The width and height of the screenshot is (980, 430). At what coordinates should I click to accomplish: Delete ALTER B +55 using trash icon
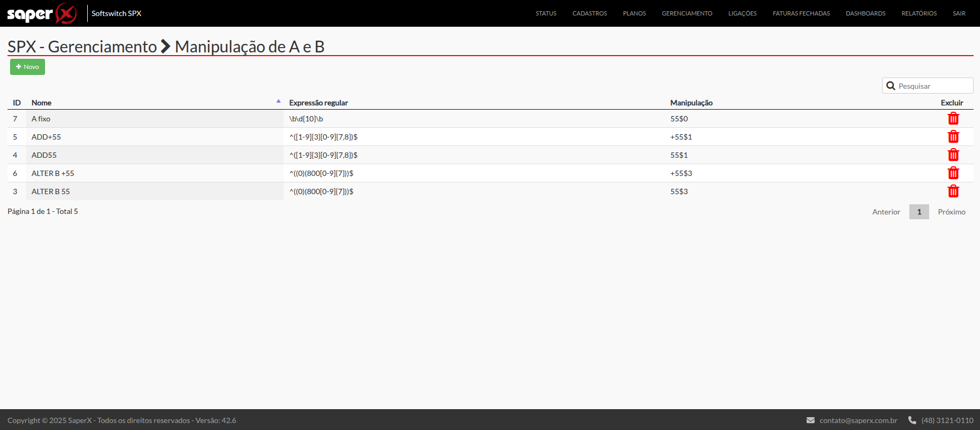click(x=953, y=173)
